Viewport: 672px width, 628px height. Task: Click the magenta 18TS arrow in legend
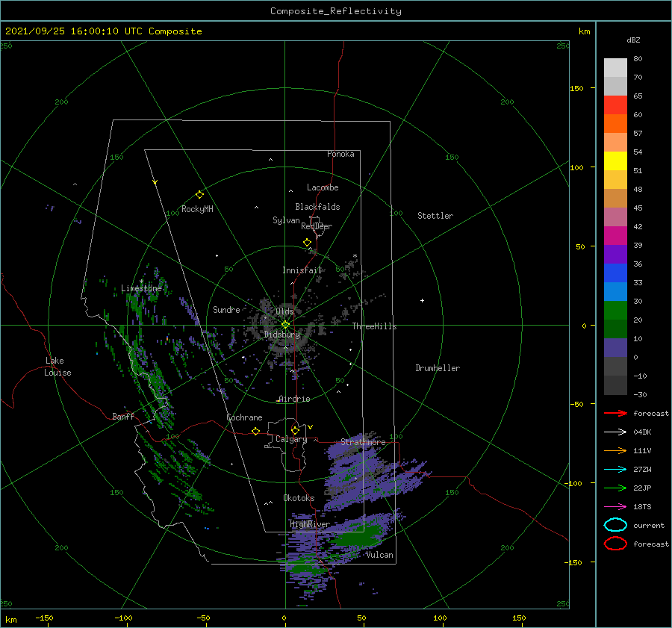point(615,507)
